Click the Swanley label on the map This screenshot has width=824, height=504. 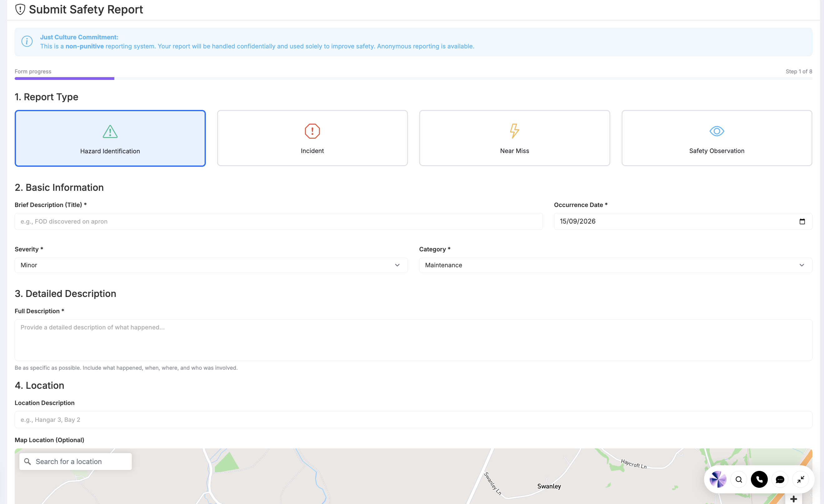(549, 486)
